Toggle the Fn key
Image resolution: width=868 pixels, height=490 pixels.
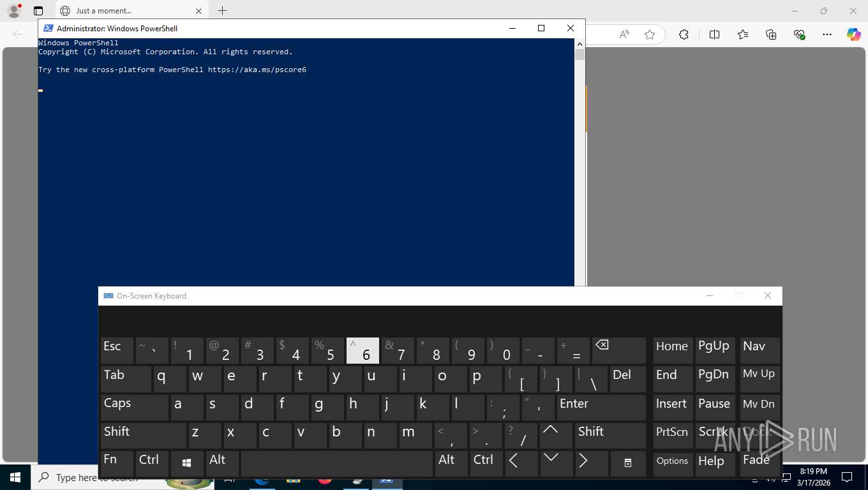point(117,464)
